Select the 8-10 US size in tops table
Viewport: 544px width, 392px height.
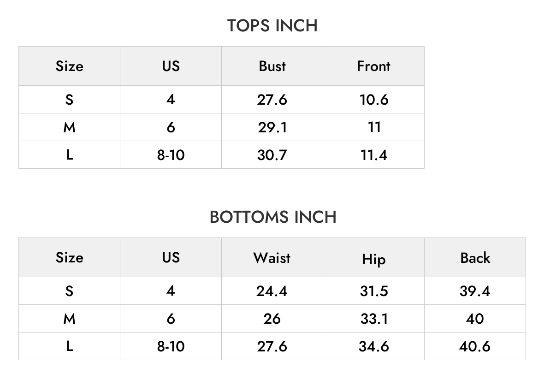tap(171, 155)
